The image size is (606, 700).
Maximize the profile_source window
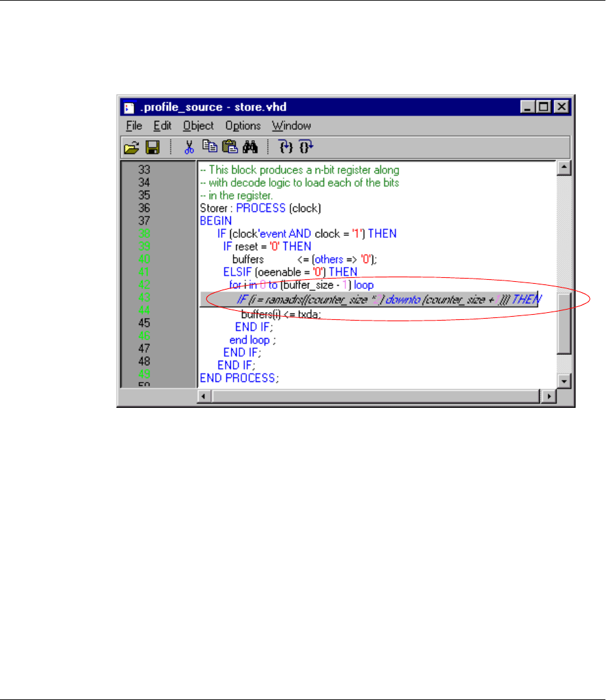tap(543, 107)
